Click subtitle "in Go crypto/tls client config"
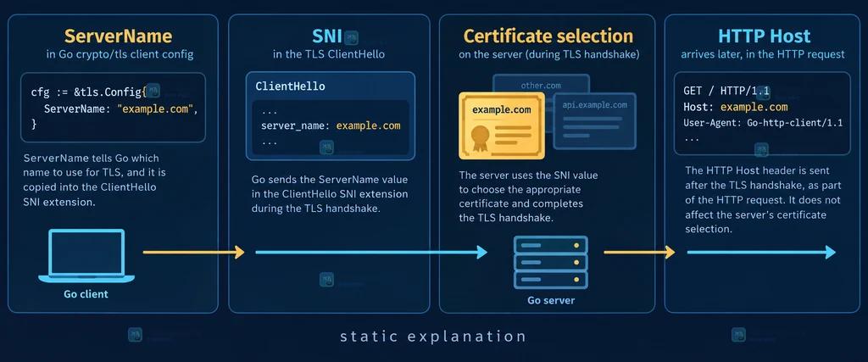The width and height of the screenshot is (868, 362). tap(120, 55)
